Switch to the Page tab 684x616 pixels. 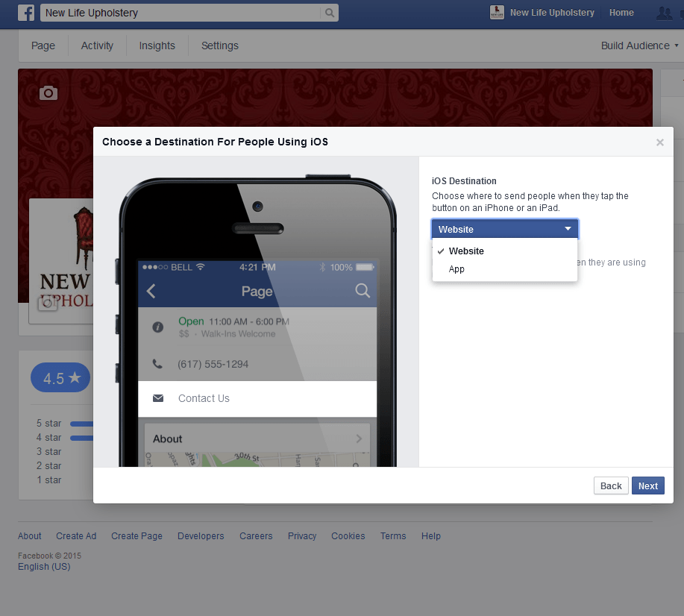point(43,45)
